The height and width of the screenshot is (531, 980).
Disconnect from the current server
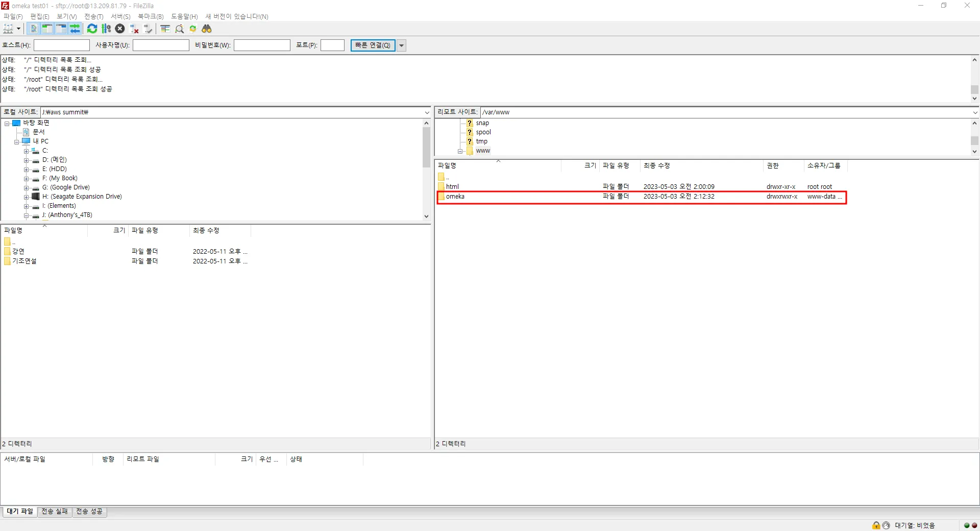(134, 29)
